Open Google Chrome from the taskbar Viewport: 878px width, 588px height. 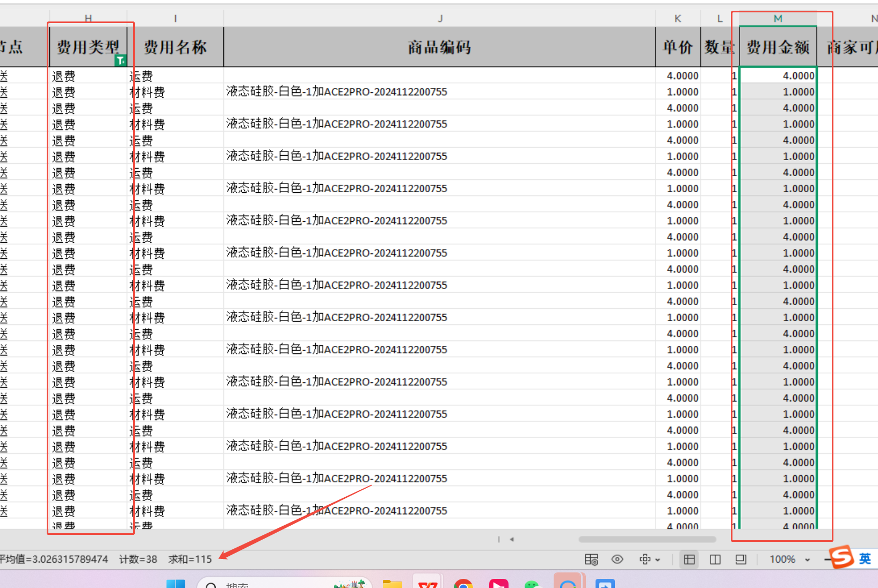pos(463,583)
